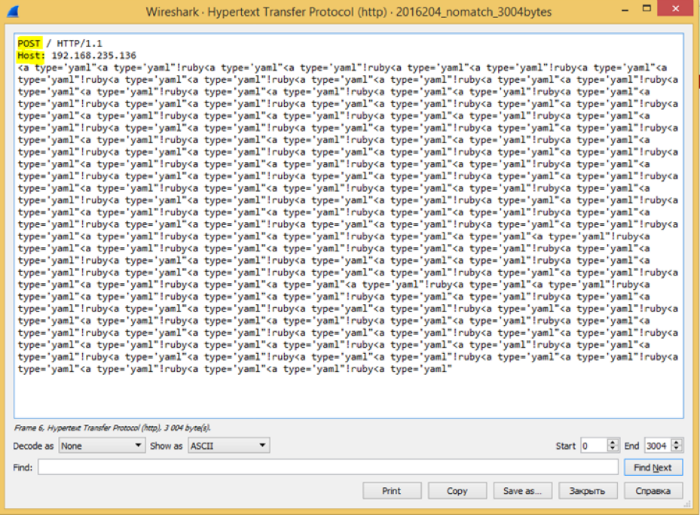
Task: Minimize the Wireshark HTTP window
Action: [625, 9]
